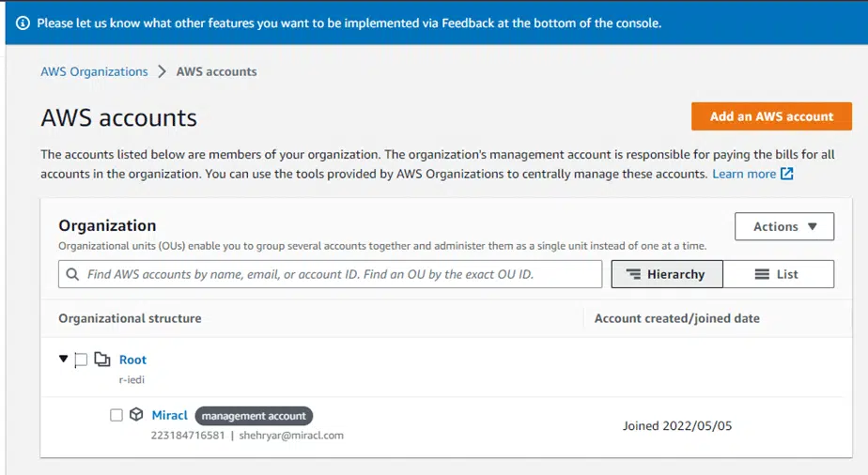The image size is (868, 475).
Task: Click the AWS accounts page title
Action: click(119, 117)
